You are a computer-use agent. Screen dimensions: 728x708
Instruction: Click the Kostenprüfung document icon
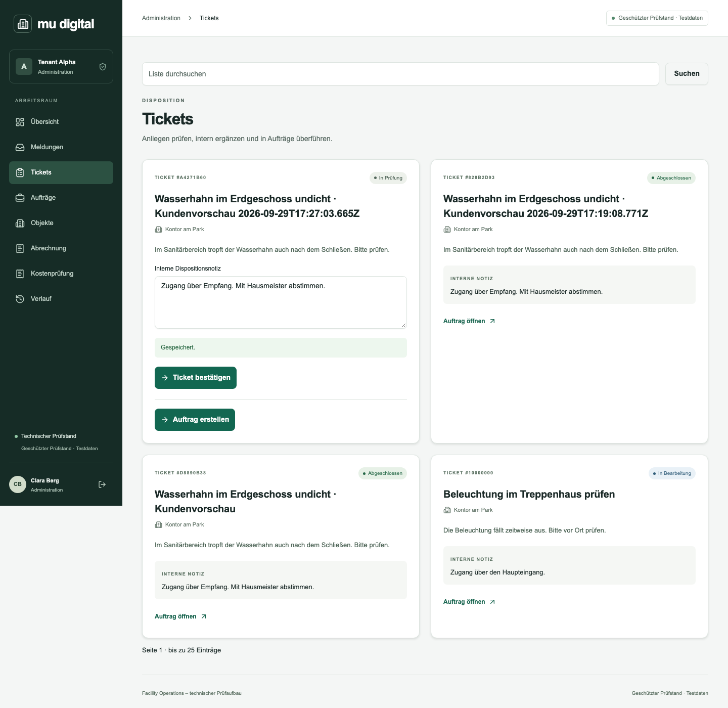pyautogui.click(x=20, y=274)
